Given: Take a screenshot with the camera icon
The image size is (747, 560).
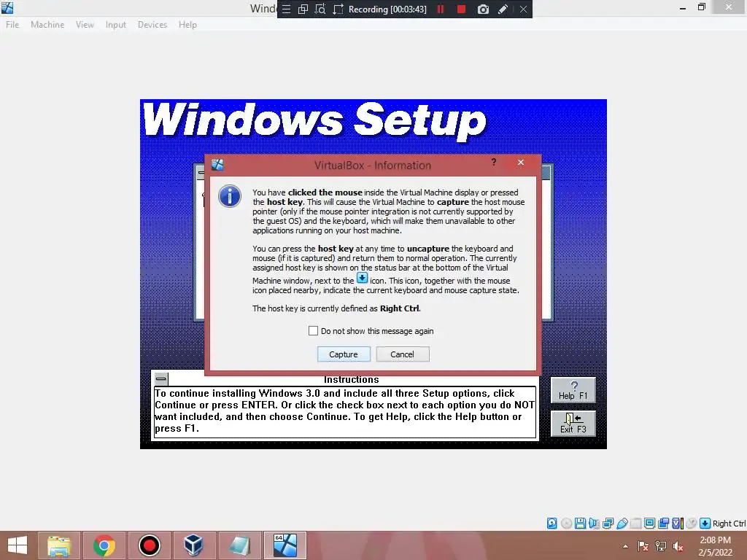Looking at the screenshot, I should click(x=483, y=9).
